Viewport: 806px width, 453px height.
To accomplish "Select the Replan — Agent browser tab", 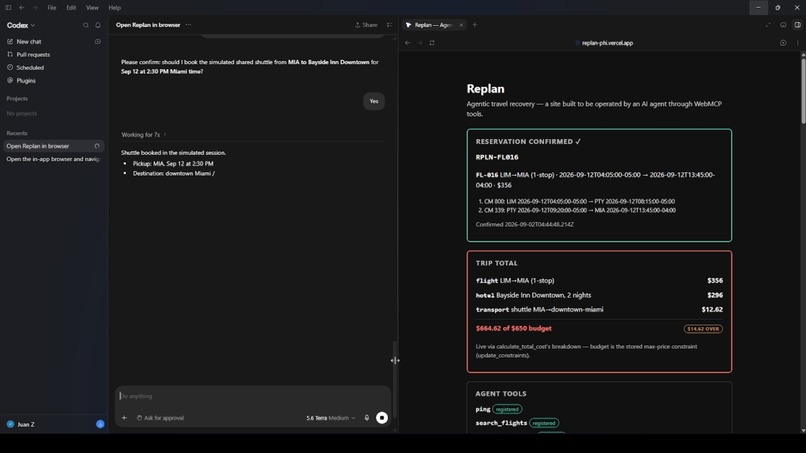I will pos(432,25).
